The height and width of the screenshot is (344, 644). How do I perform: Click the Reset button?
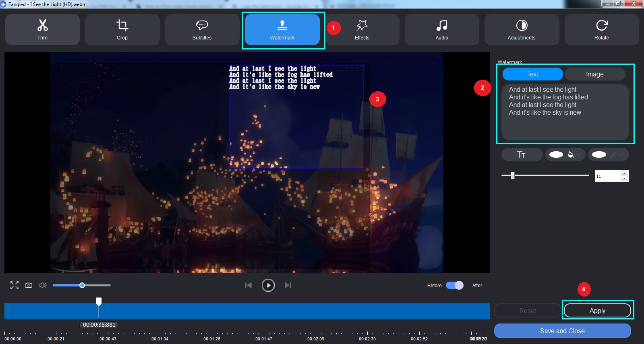528,311
